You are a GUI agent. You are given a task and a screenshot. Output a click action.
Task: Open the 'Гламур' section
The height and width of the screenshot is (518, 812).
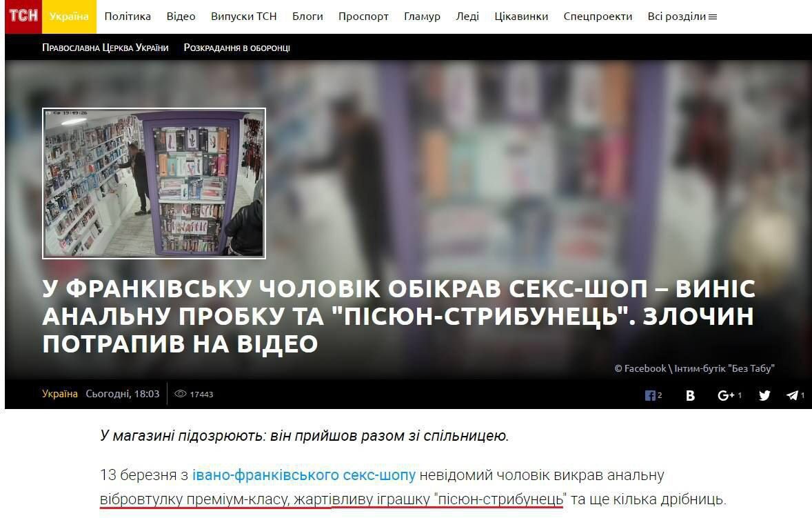(x=422, y=17)
